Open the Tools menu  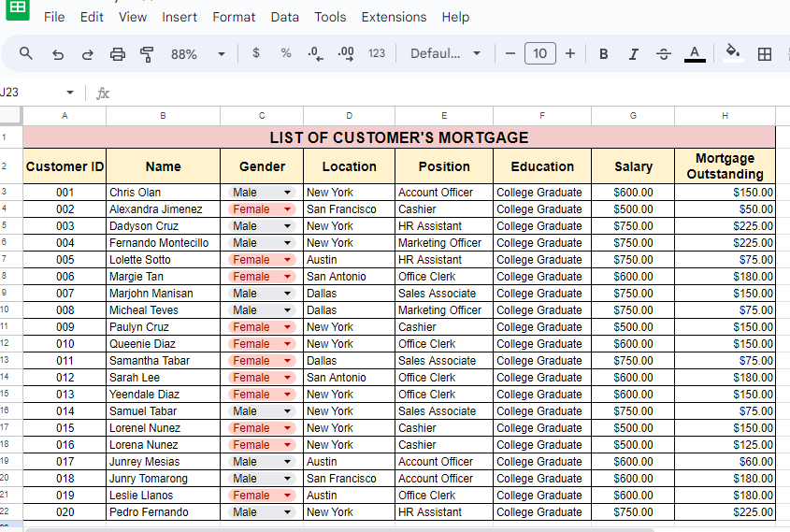pyautogui.click(x=330, y=17)
